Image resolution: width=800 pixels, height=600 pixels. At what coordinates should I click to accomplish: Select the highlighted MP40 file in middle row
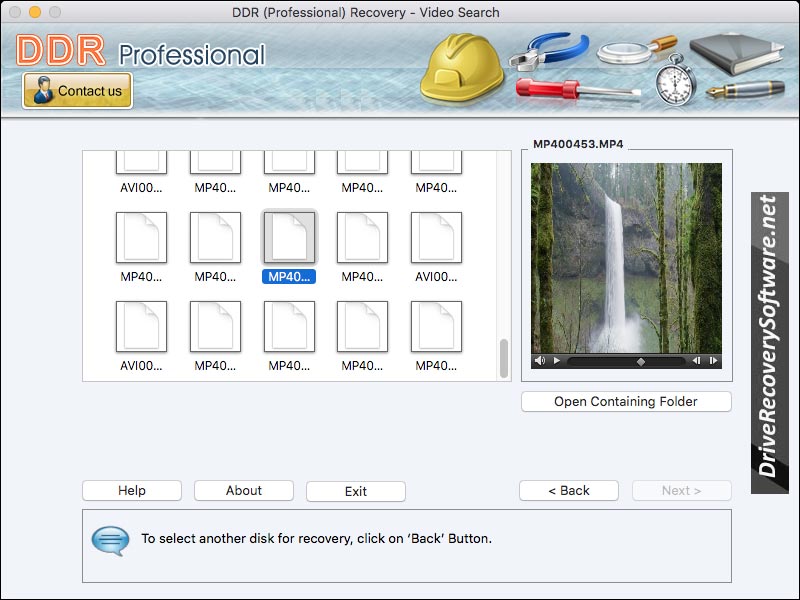coord(289,238)
